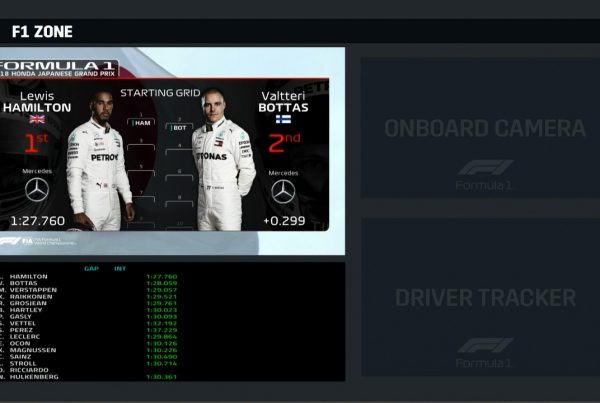The image size is (600, 403).
Task: Click the Formula 1 Japanese Grand Prix banner
Action: coord(58,69)
